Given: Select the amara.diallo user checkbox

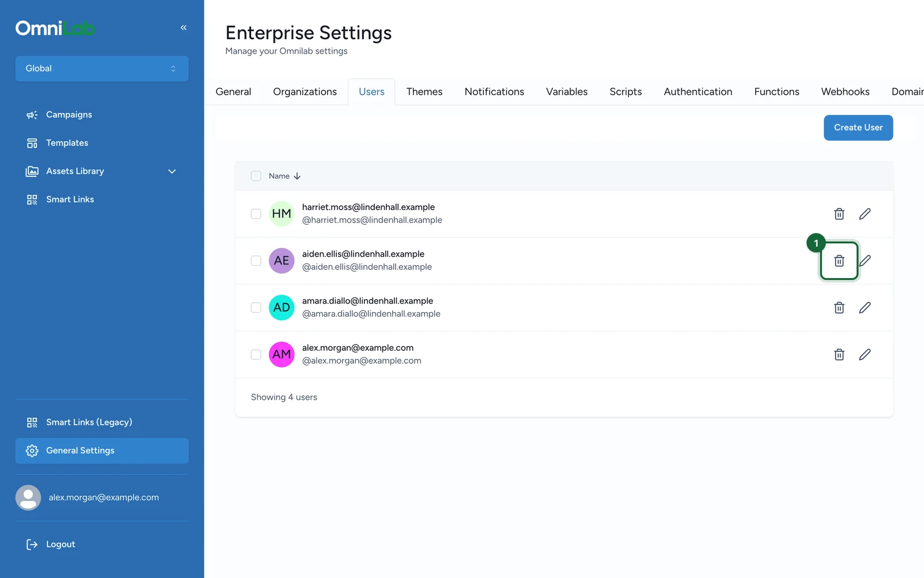Looking at the screenshot, I should pyautogui.click(x=256, y=307).
